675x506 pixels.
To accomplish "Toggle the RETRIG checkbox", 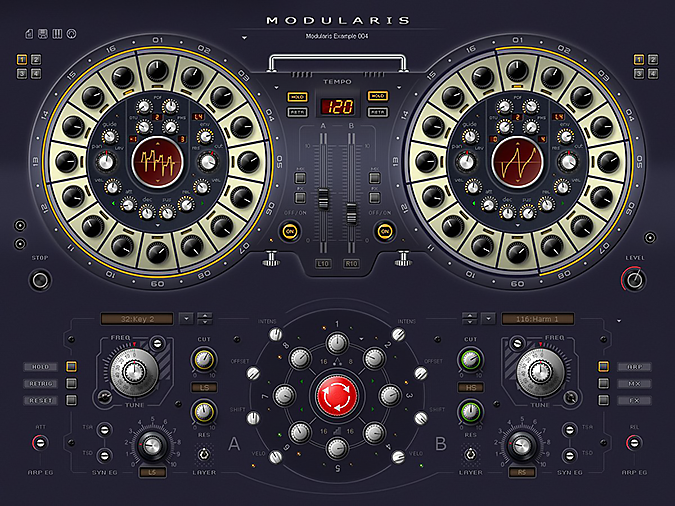I will click(71, 383).
